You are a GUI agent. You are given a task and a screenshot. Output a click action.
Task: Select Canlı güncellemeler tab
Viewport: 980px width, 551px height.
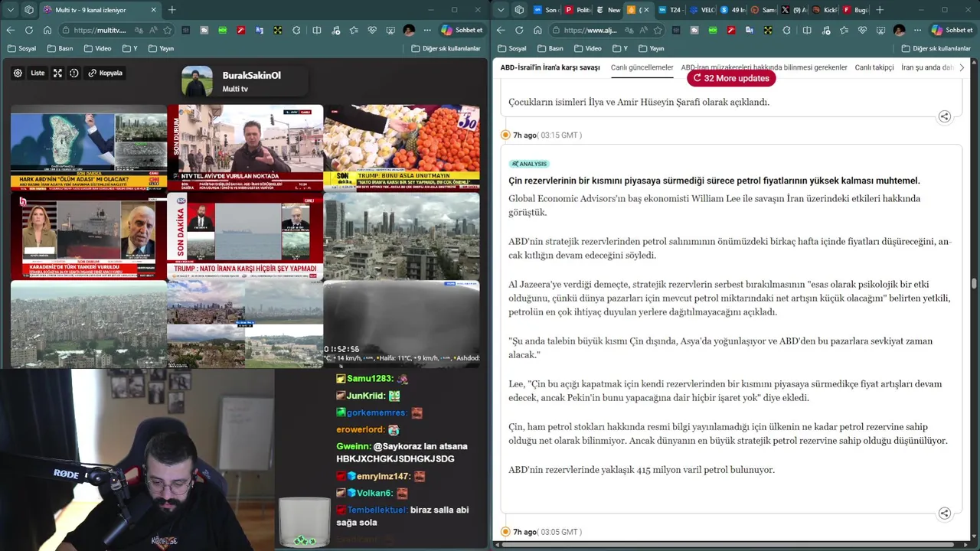pyautogui.click(x=642, y=67)
